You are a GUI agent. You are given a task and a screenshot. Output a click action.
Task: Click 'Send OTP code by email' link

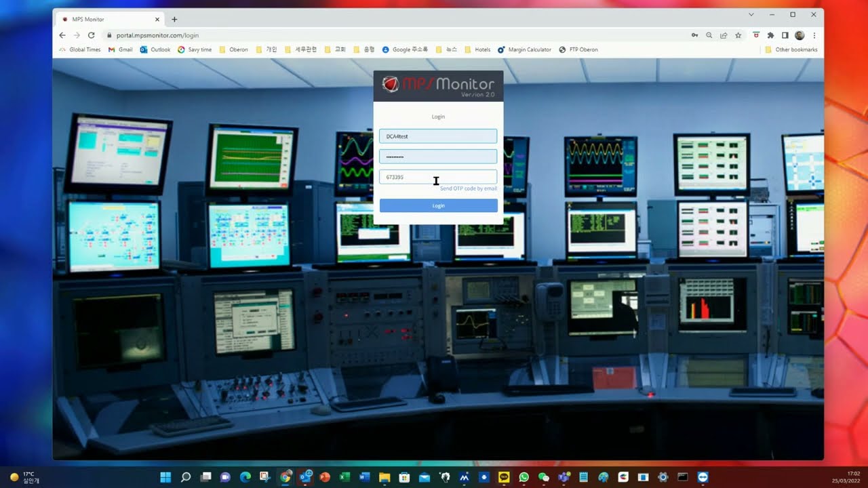468,188
